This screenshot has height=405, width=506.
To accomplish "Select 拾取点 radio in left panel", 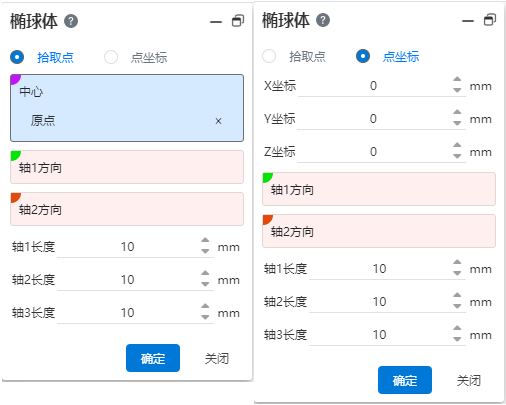I will (x=17, y=57).
